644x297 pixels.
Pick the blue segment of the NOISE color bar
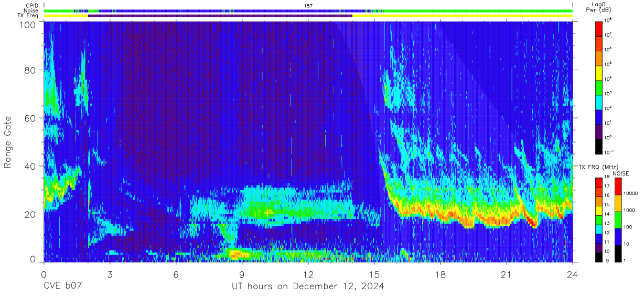coord(618,236)
